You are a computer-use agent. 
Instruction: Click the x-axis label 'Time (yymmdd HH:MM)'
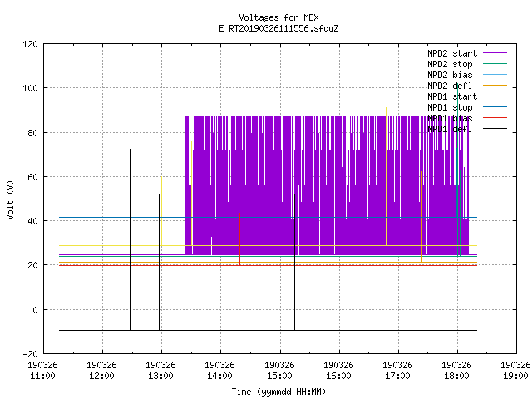tap(278, 392)
